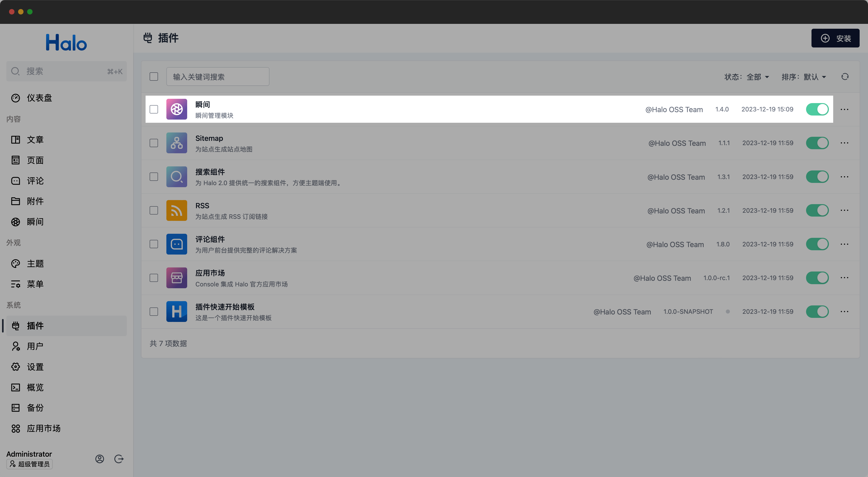Open the RSS plugin name link
The width and height of the screenshot is (868, 477).
pos(202,206)
